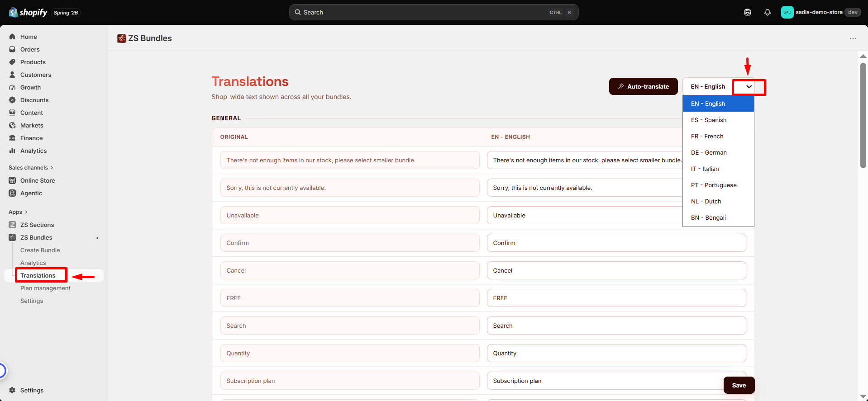Click the page vertical scrollbar thumb

pyautogui.click(x=863, y=115)
